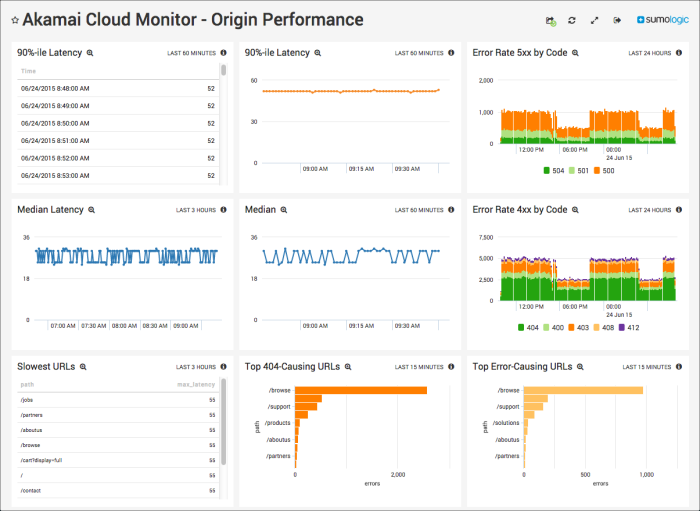The height and width of the screenshot is (511, 700).
Task: Expand dashboard to fullscreen with arrows icon
Action: (x=595, y=20)
